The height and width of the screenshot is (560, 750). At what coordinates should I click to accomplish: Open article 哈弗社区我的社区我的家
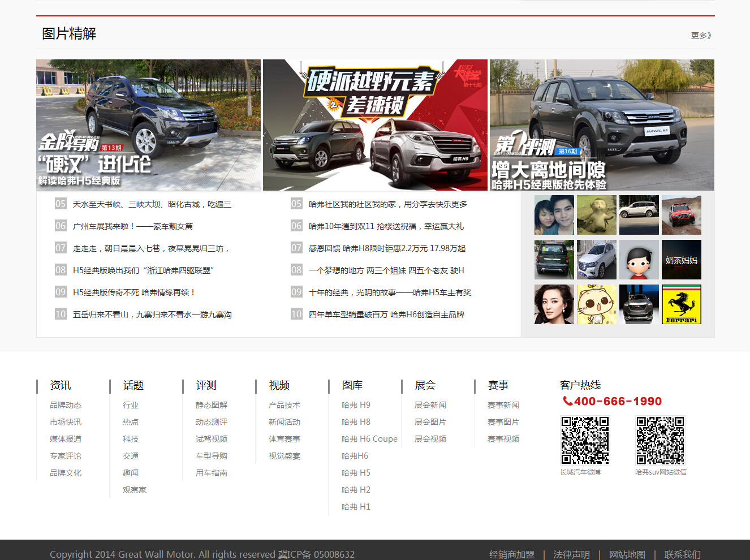coord(388,204)
